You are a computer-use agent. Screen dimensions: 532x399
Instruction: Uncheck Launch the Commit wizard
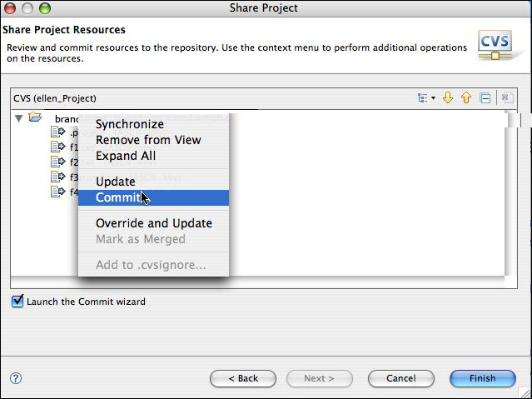click(17, 302)
